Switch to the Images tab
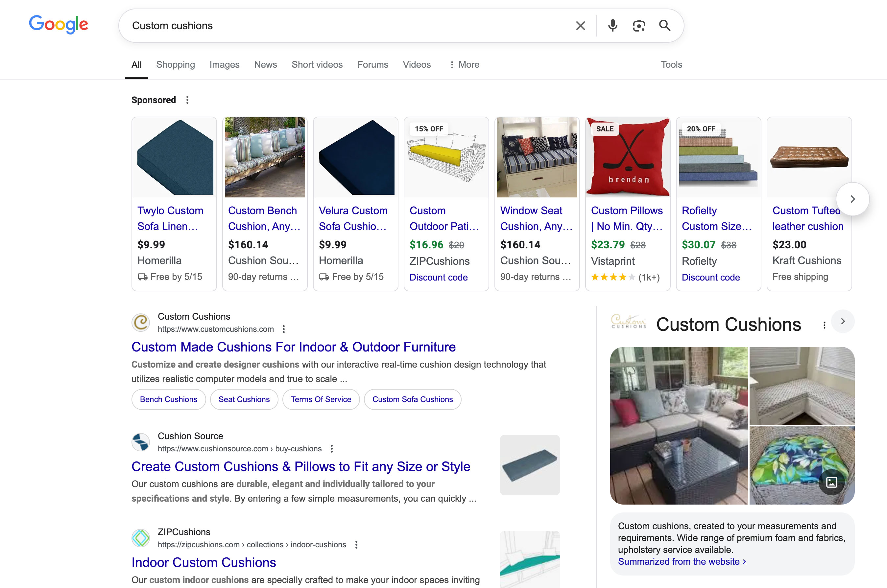The image size is (887, 588). point(224,64)
